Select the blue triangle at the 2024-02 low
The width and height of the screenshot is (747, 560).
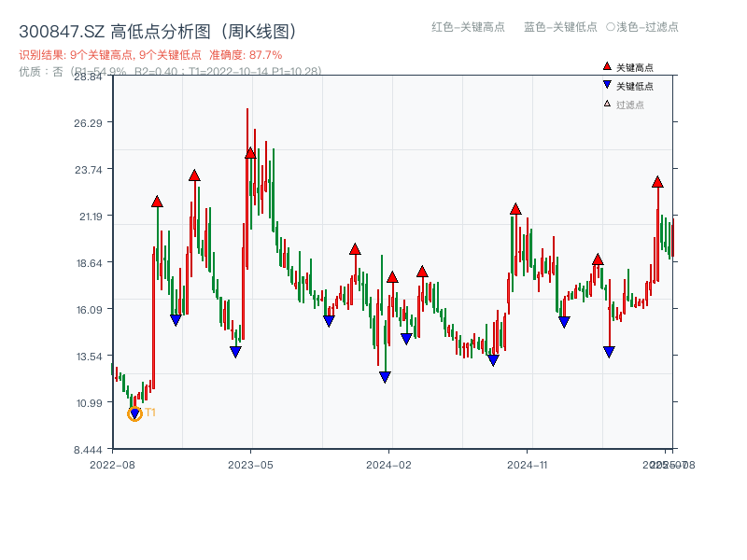point(386,375)
